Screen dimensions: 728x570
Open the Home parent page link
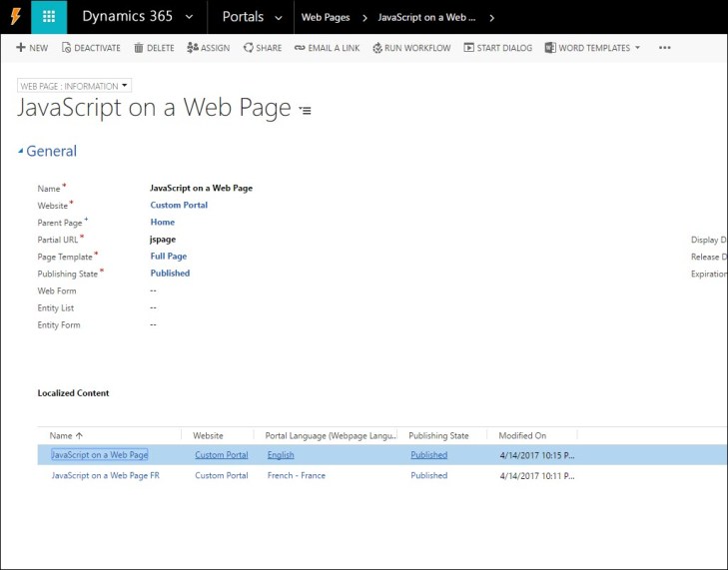coord(162,222)
